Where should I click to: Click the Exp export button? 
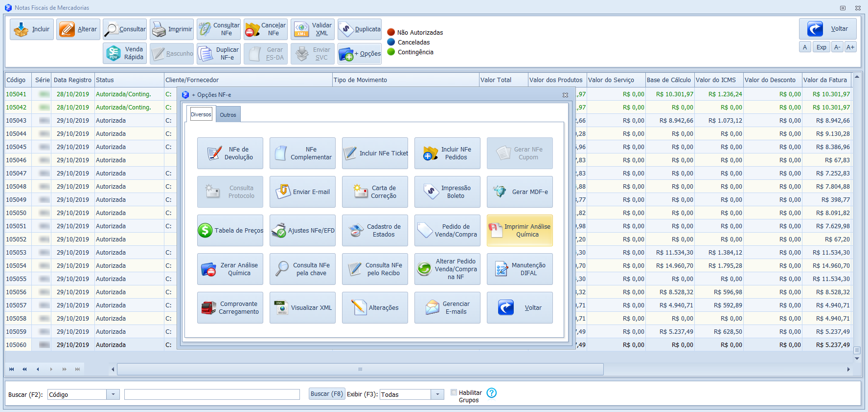pyautogui.click(x=821, y=47)
